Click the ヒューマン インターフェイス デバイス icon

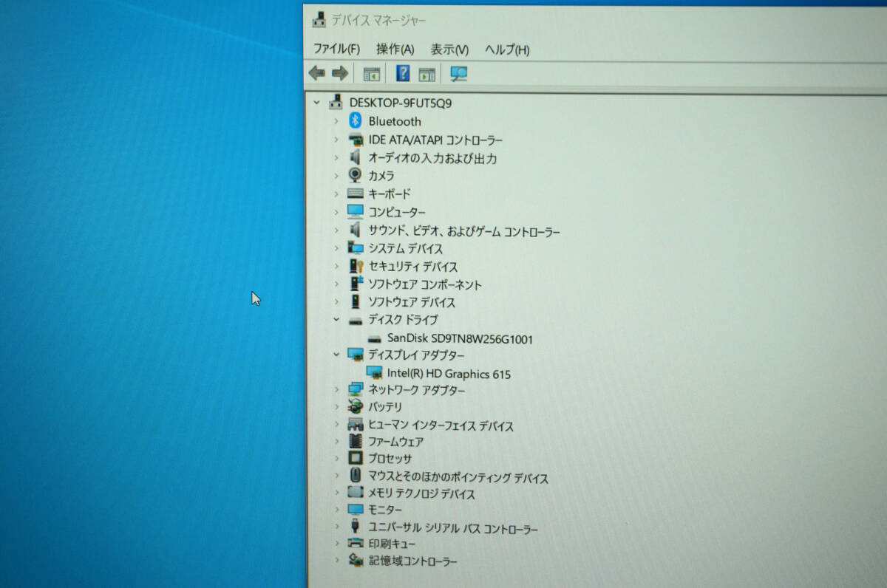(x=355, y=425)
